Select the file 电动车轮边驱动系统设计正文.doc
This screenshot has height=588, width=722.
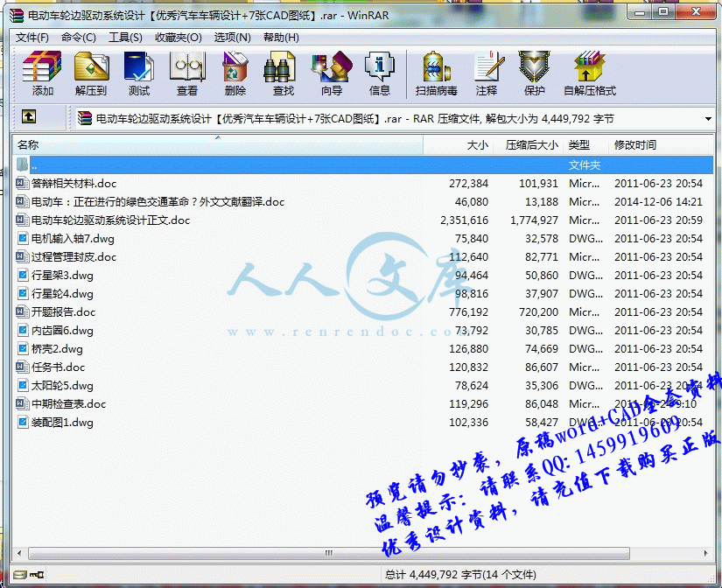point(110,220)
